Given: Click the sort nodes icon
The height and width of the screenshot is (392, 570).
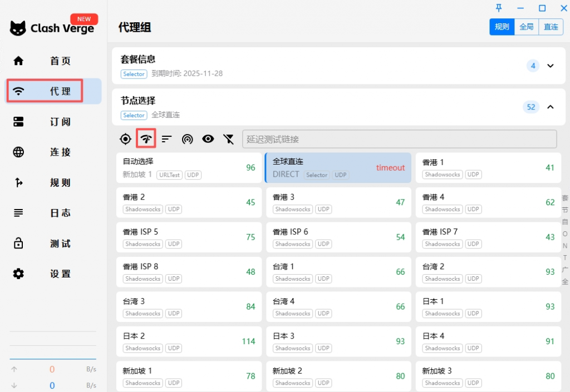Looking at the screenshot, I should tap(166, 139).
